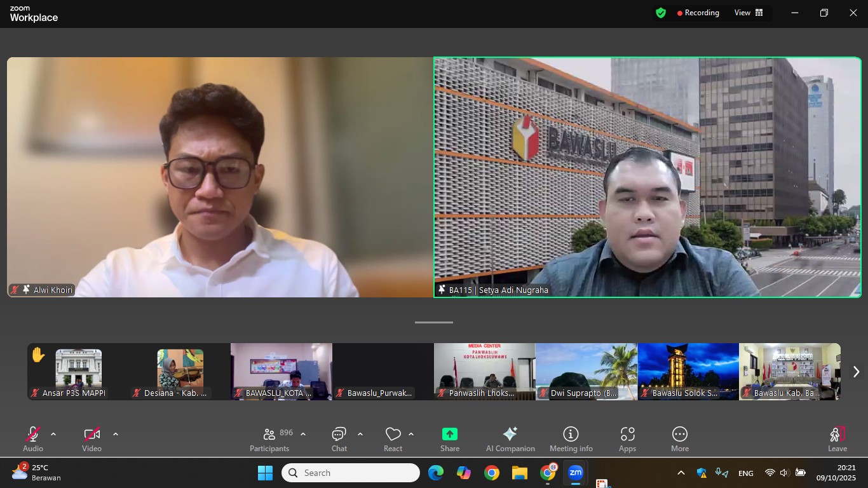Image resolution: width=868 pixels, height=488 pixels.
Task: Show next participants with right arrow
Action: [856, 372]
